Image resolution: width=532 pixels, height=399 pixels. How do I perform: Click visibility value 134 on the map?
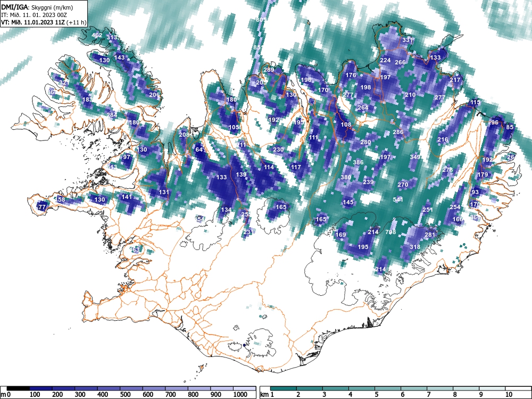point(226,210)
